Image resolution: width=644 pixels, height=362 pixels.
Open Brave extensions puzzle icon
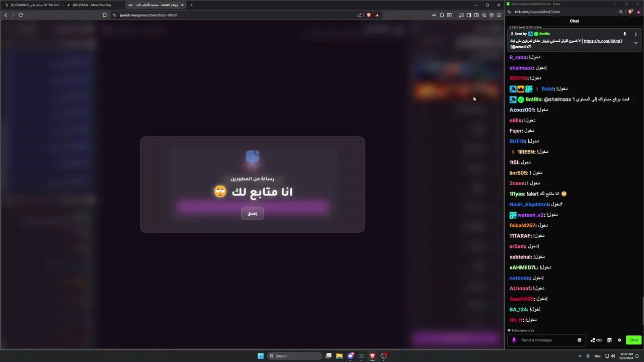(x=441, y=15)
